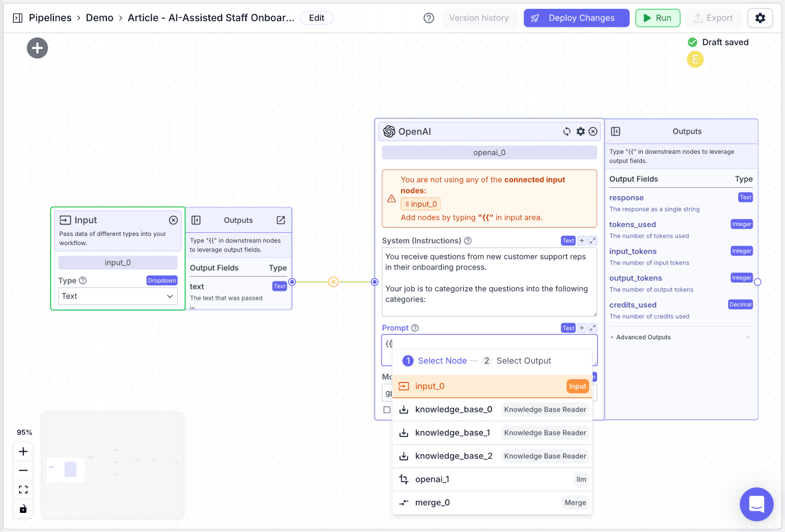Image resolution: width=785 pixels, height=532 pixels.
Task: Zoom out on the canvas
Action: tap(23, 471)
